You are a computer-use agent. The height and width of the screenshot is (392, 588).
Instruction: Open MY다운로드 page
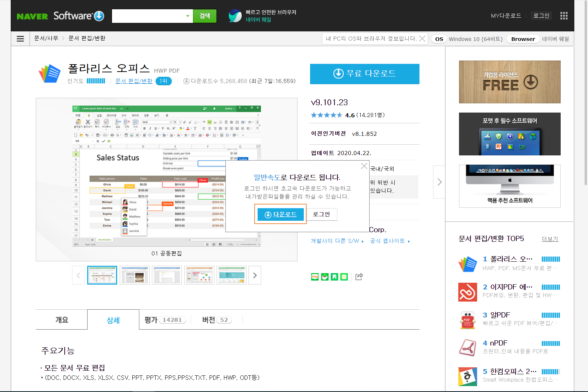(x=506, y=16)
